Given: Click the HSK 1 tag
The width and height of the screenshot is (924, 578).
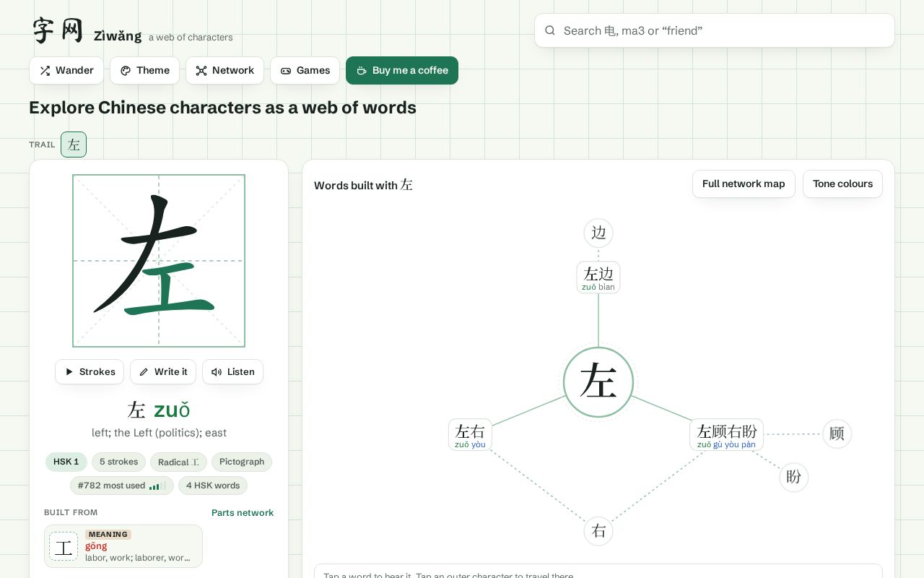Looking at the screenshot, I should click(x=66, y=462).
